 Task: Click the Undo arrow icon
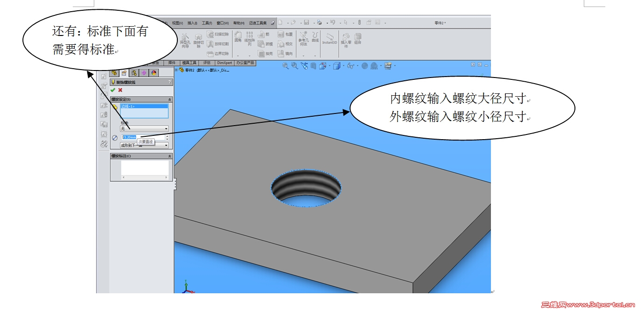tap(332, 22)
